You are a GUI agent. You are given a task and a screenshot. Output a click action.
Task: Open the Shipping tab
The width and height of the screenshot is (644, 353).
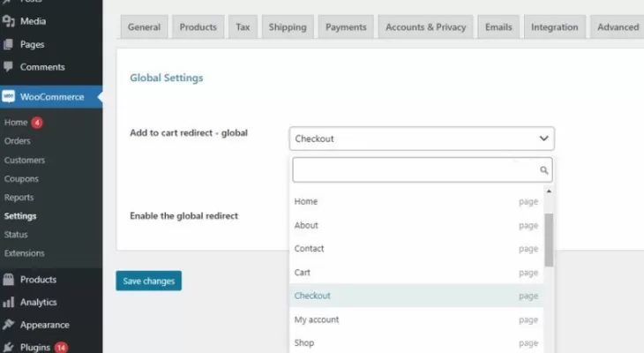point(288,27)
